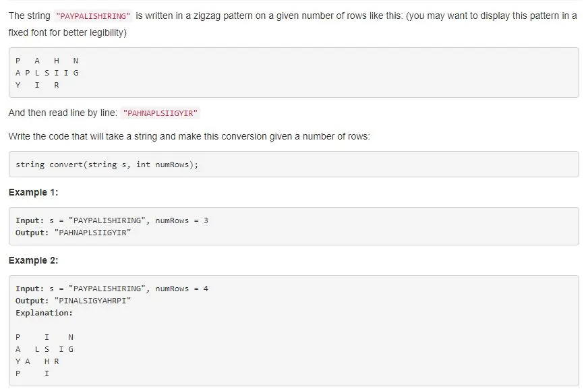Click the "Output:" label in Example 2
Image resolution: width=588 pixels, height=391 pixels.
[x=32, y=301]
